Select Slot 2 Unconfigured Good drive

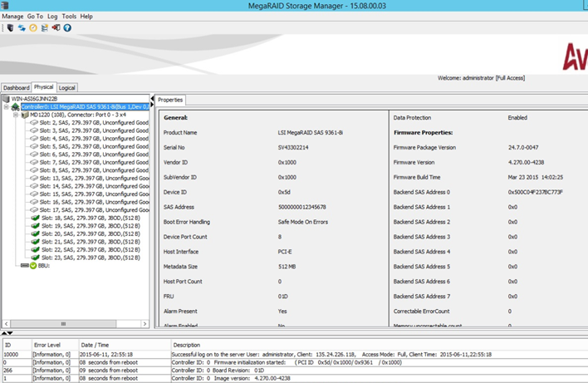tap(90, 123)
